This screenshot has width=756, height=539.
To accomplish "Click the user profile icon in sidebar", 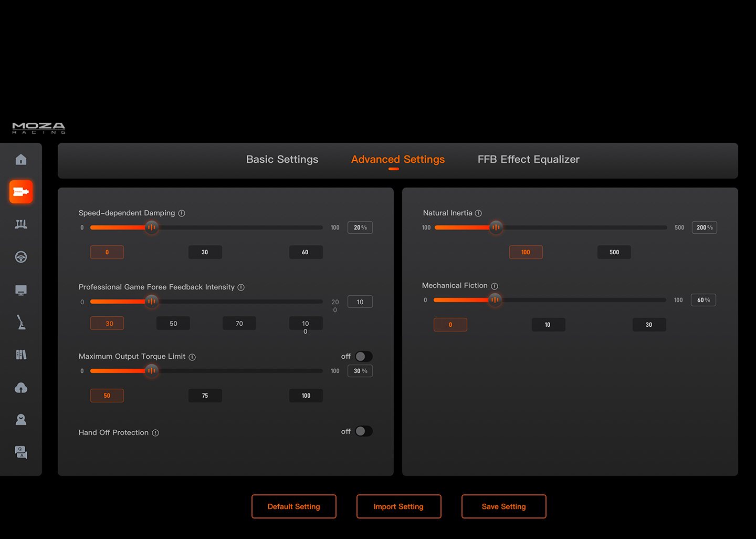I will [x=21, y=420].
